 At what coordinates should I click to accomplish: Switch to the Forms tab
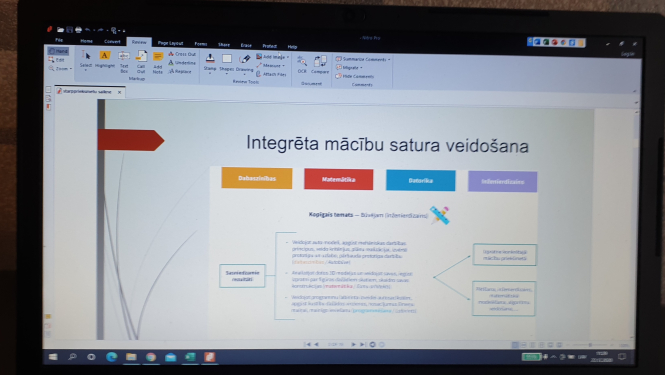pos(201,44)
